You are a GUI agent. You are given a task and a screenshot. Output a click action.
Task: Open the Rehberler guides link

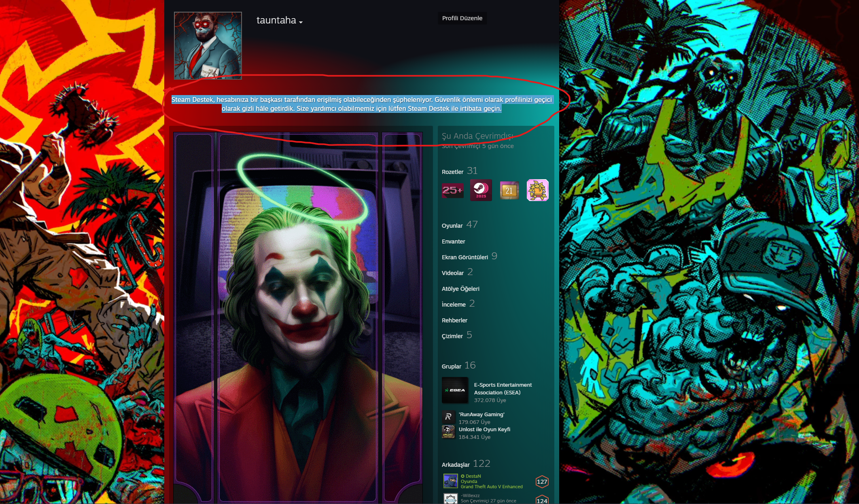[454, 320]
